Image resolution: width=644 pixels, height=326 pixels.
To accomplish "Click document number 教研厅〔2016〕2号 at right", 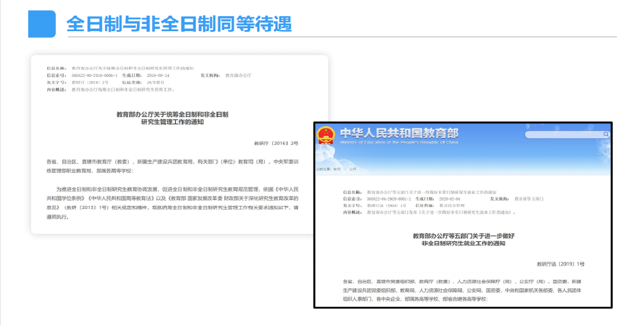I will click(x=276, y=143).
